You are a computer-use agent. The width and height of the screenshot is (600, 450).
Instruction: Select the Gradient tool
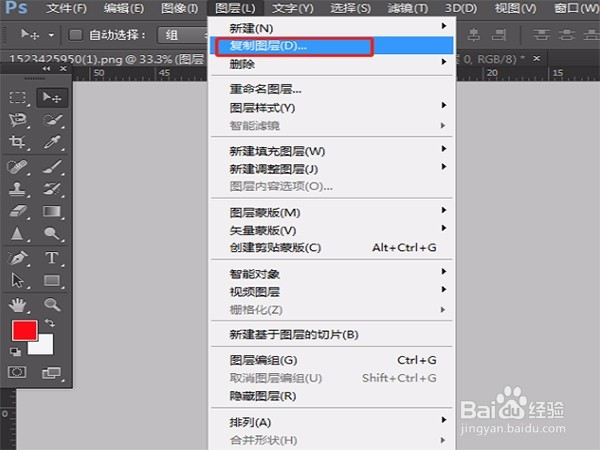tap(52, 211)
